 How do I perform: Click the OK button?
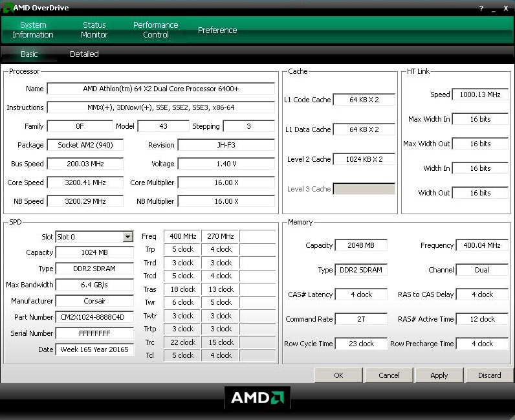click(x=338, y=375)
